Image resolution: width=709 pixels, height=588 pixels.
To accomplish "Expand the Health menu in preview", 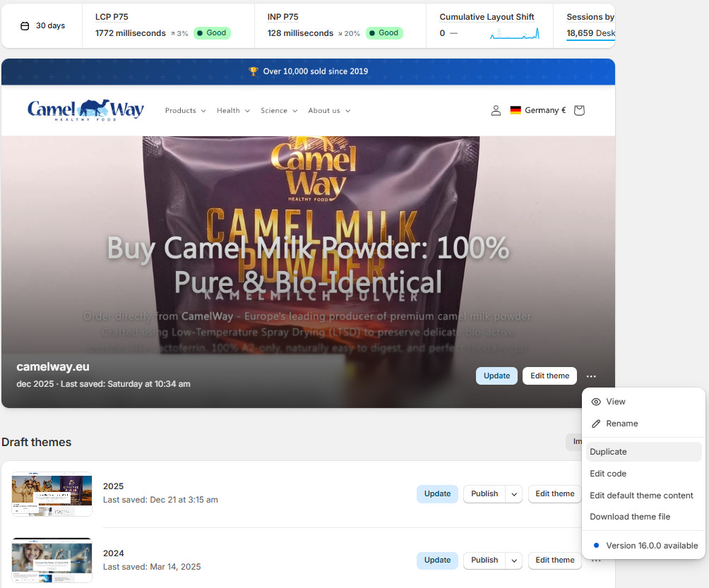I will (x=233, y=111).
